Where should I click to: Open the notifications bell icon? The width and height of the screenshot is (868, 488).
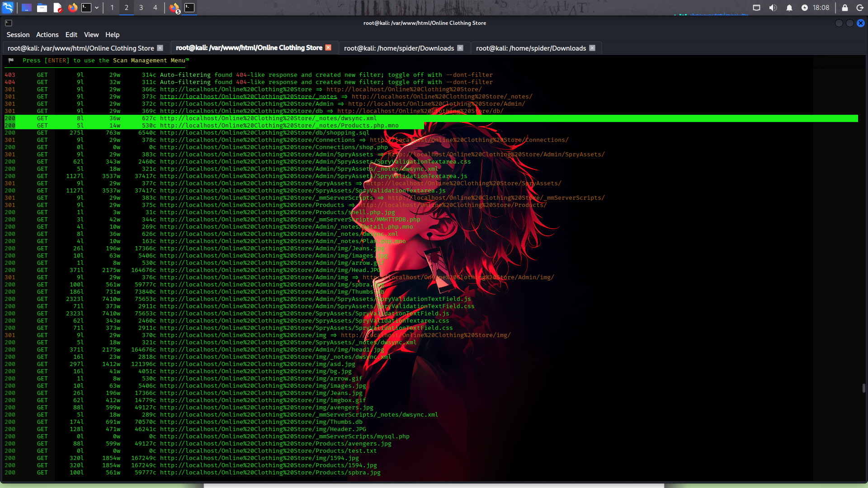(x=789, y=8)
